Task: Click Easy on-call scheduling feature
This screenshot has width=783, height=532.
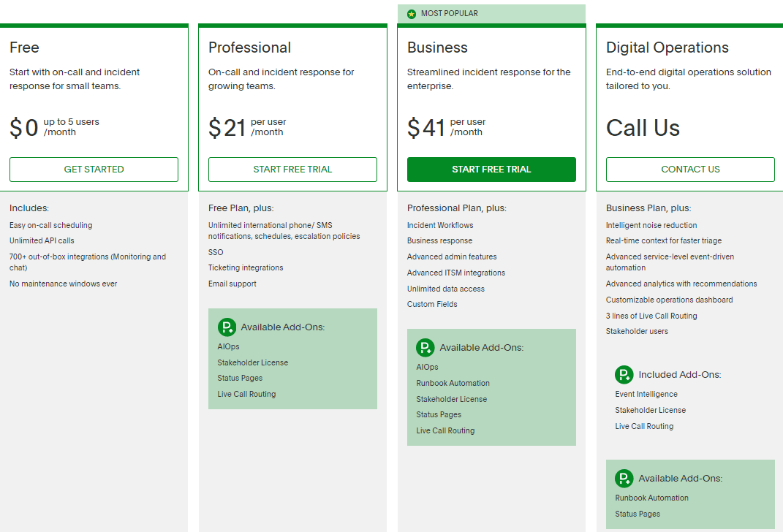Action: [51, 226]
